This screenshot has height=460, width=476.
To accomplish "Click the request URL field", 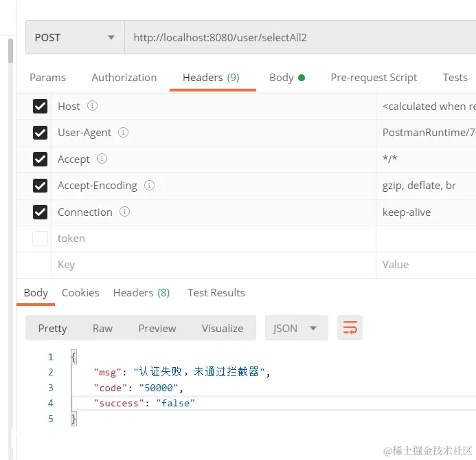I will (300, 37).
